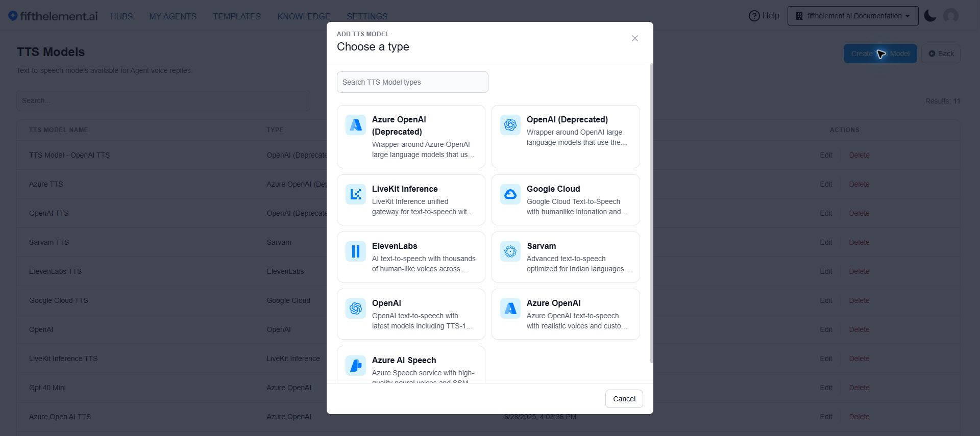This screenshot has height=436, width=980.
Task: Select the Google Cloud model type
Action: click(566, 200)
